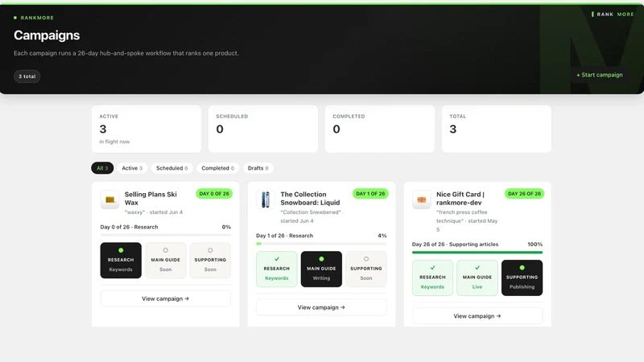Click Gift Card campaign progress bar at 100%

coord(477,253)
